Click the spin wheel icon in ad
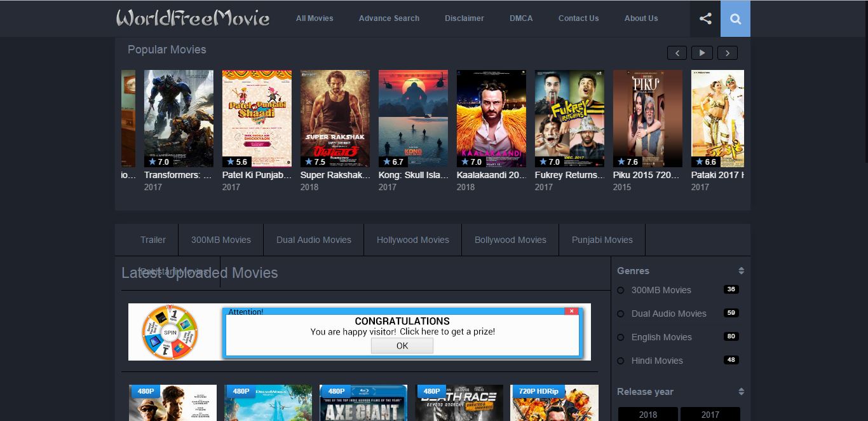Image resolution: width=868 pixels, height=421 pixels. tap(170, 332)
